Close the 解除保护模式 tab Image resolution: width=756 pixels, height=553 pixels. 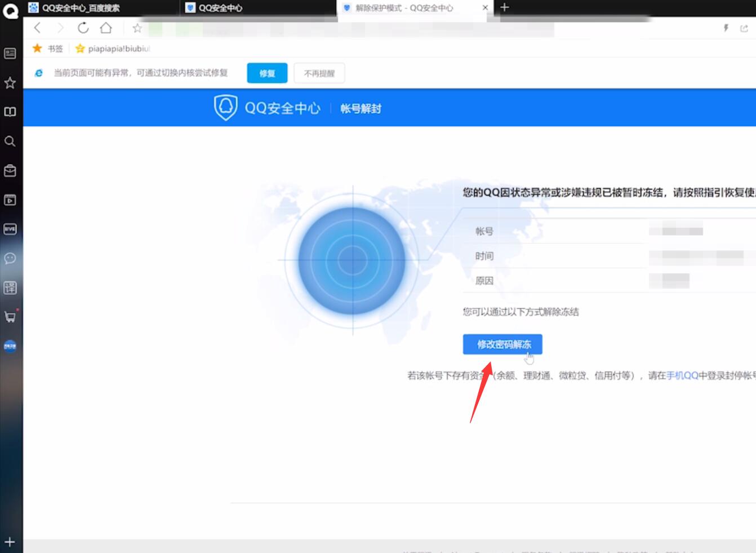486,7
